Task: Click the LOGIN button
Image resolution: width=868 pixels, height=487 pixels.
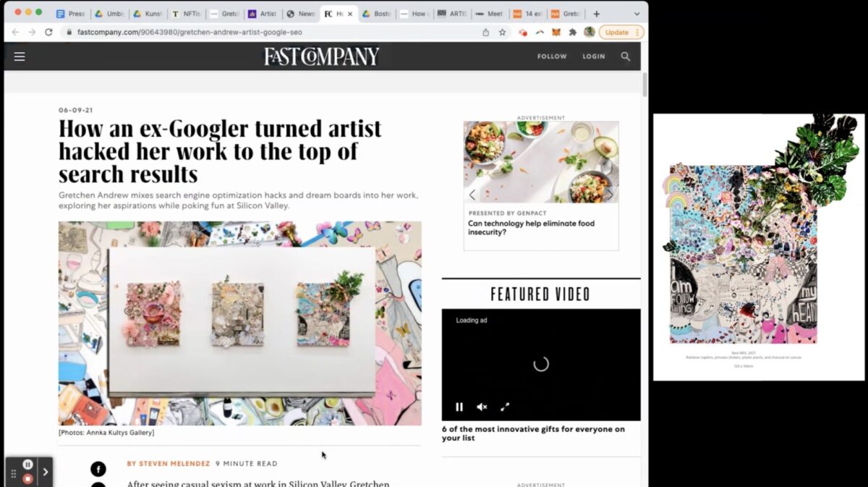Action: click(594, 56)
